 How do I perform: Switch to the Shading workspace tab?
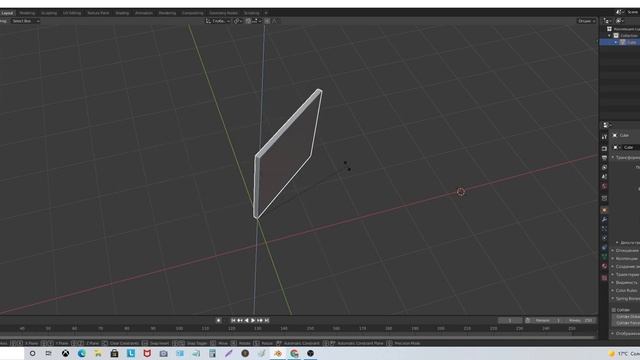122,13
